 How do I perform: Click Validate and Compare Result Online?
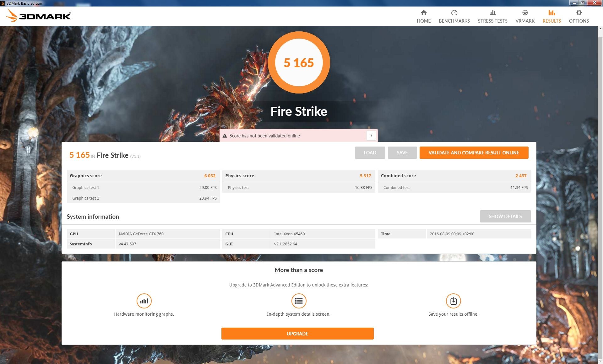point(474,153)
